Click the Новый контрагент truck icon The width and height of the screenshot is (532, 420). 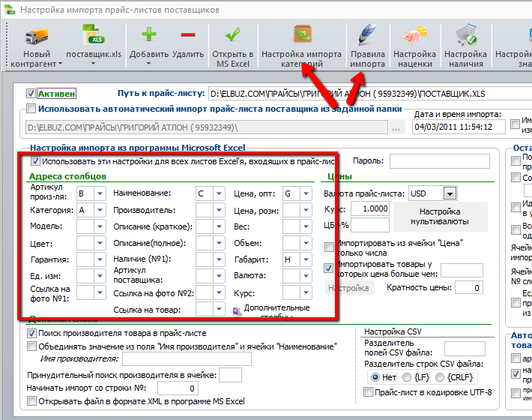[x=37, y=36]
